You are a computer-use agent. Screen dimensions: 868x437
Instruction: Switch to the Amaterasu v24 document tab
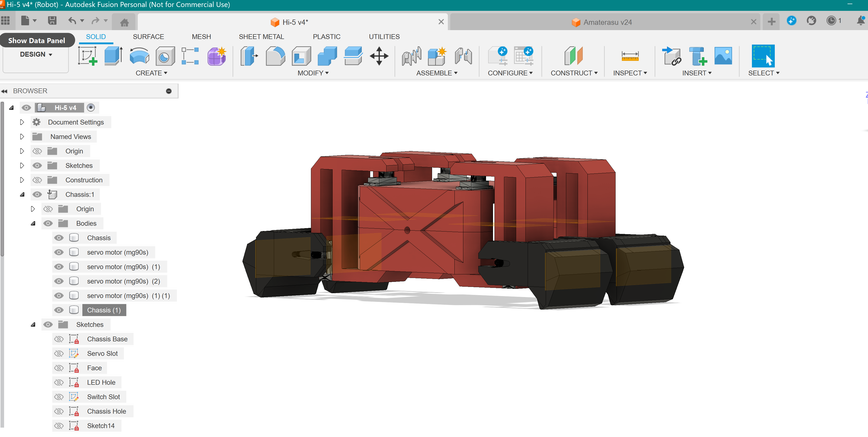click(607, 22)
